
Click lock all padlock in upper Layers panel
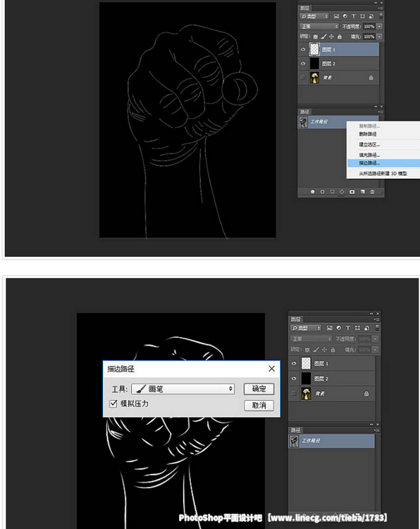point(340,37)
